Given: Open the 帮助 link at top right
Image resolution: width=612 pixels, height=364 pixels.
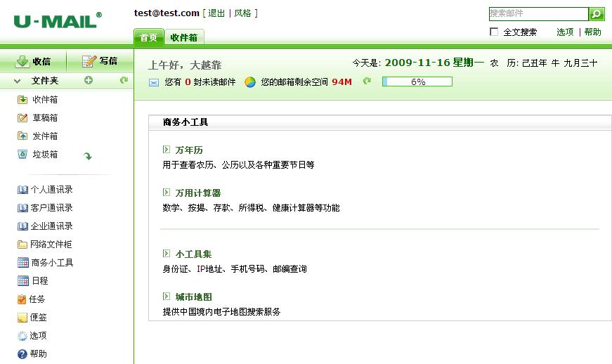Looking at the screenshot, I should pos(592,32).
